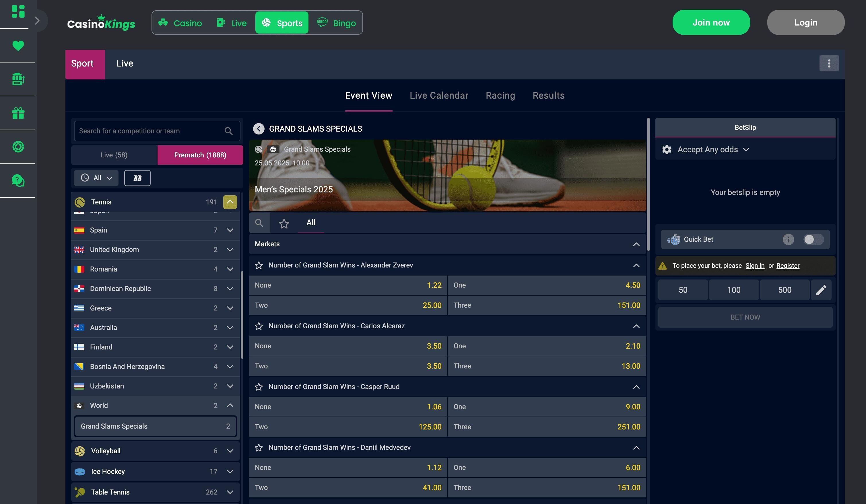Favorite the Daniil Medvedev market star

tap(259, 448)
